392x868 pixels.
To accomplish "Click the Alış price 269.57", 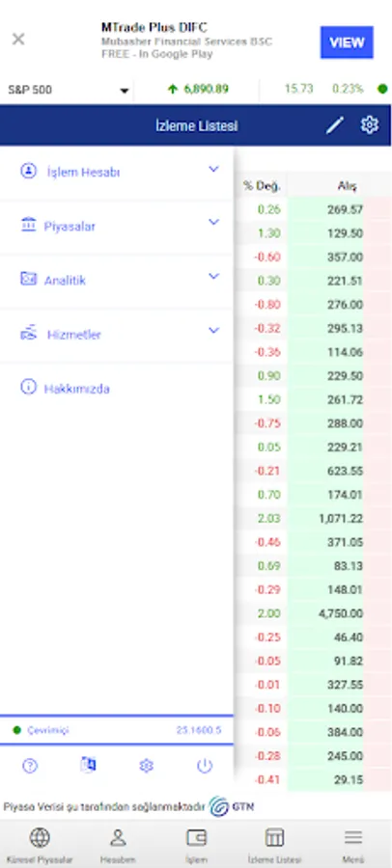I will (x=345, y=209).
